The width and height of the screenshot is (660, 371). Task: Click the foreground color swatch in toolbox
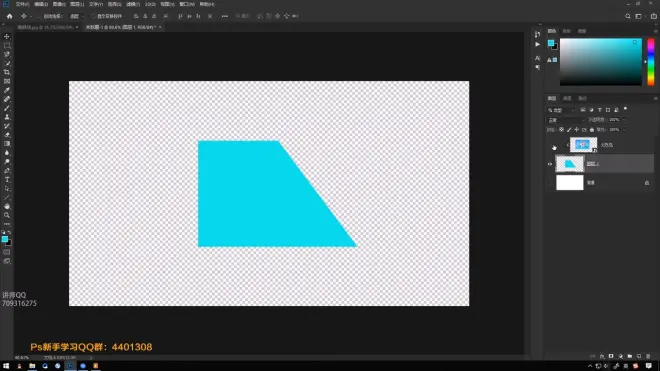5,239
